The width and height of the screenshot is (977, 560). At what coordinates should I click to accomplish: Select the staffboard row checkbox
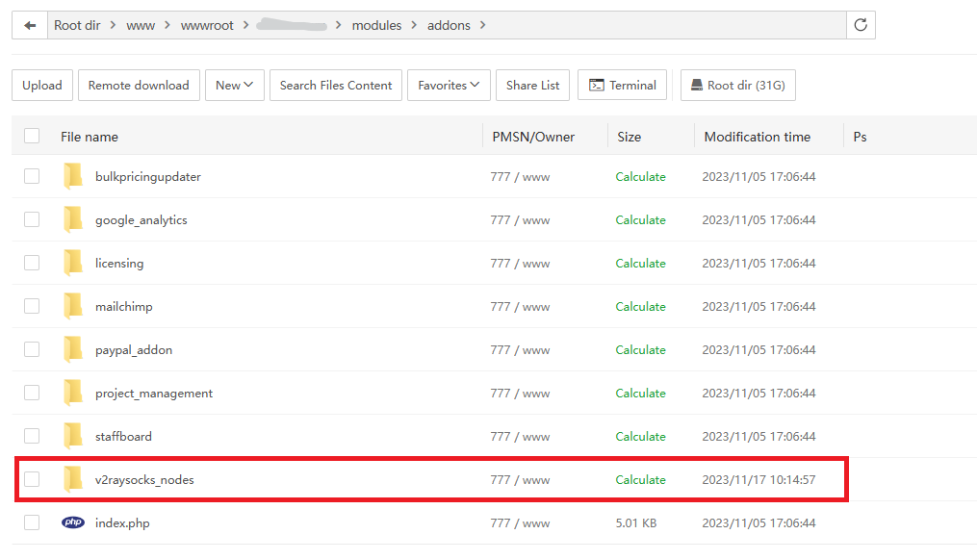32,436
